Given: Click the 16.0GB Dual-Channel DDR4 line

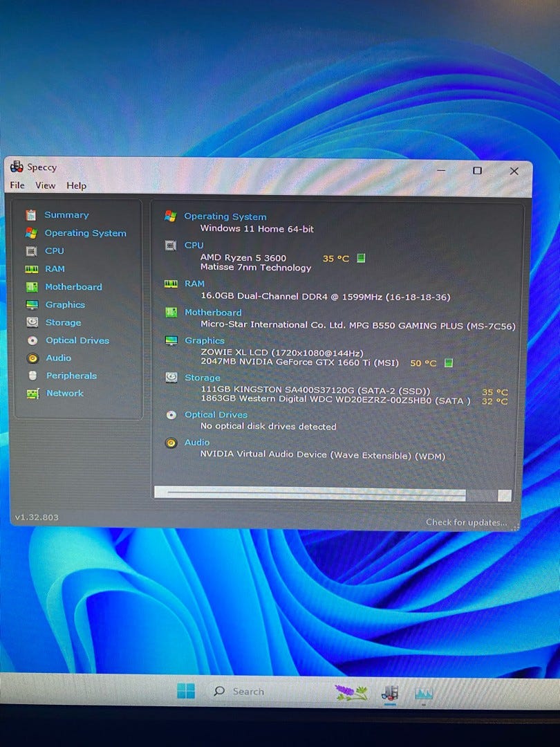Looking at the screenshot, I should (x=325, y=296).
